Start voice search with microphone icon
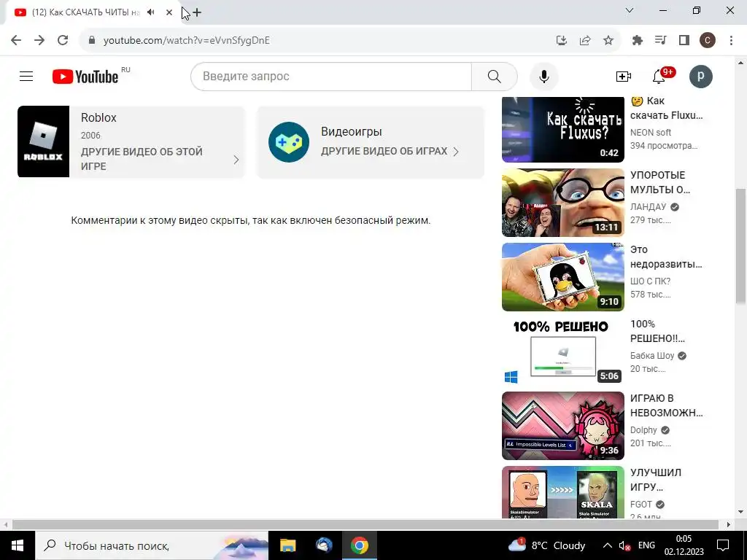Screen dimensions: 747x560 click(543, 76)
